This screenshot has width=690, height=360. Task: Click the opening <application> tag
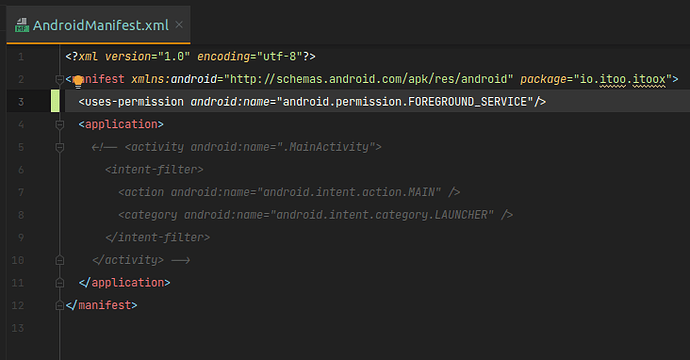[121, 125]
